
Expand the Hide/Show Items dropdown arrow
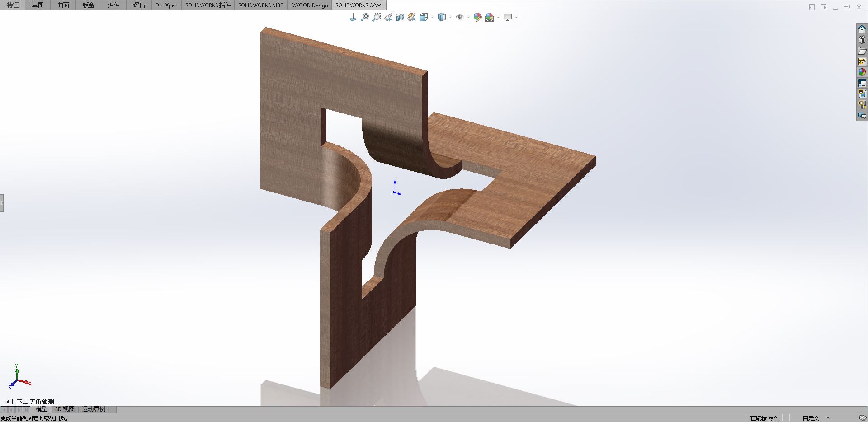click(x=468, y=18)
